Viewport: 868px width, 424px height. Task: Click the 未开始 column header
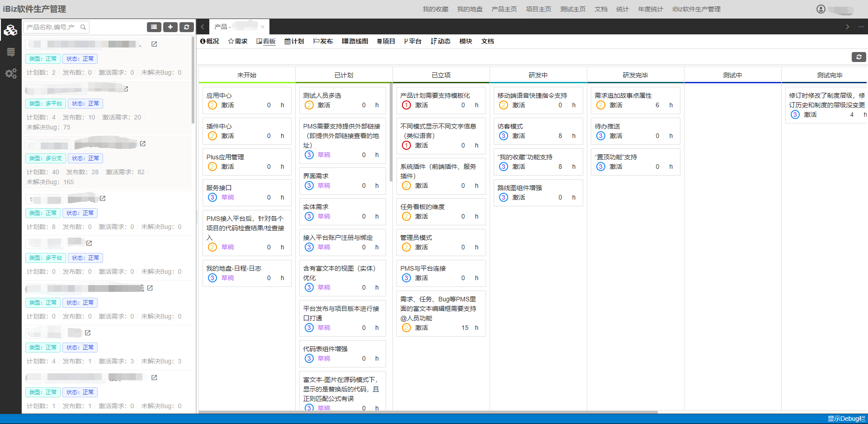tap(247, 75)
